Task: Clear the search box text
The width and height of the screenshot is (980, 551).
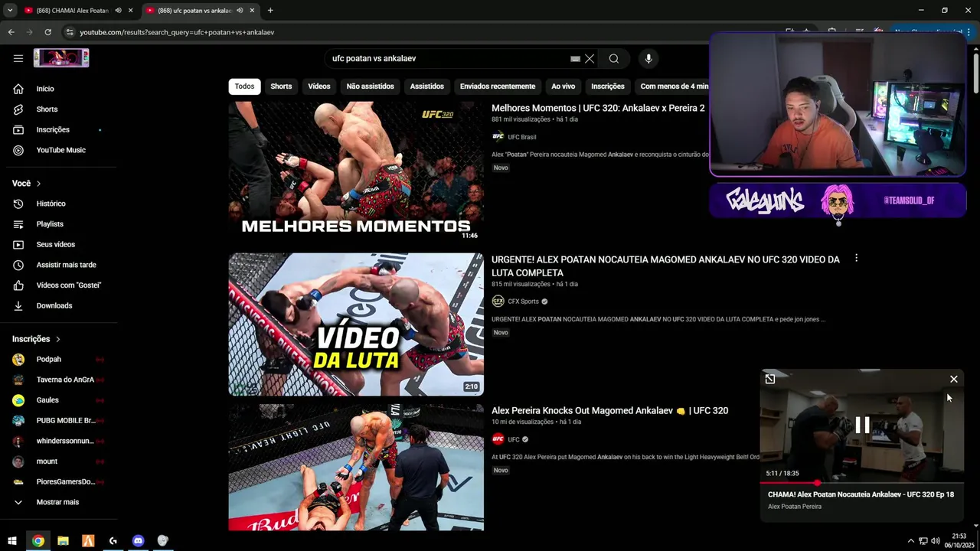Action: click(x=590, y=58)
